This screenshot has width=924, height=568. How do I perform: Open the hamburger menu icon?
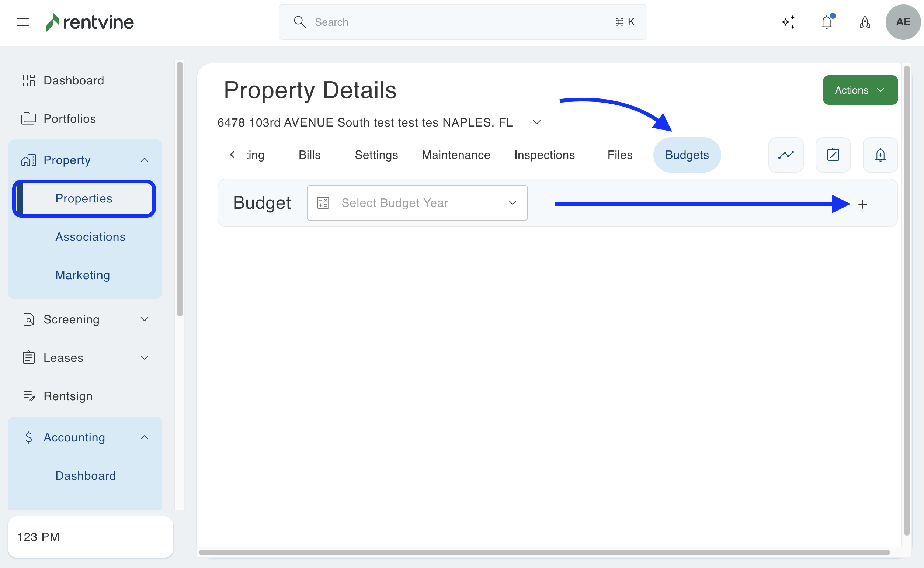[x=23, y=22]
